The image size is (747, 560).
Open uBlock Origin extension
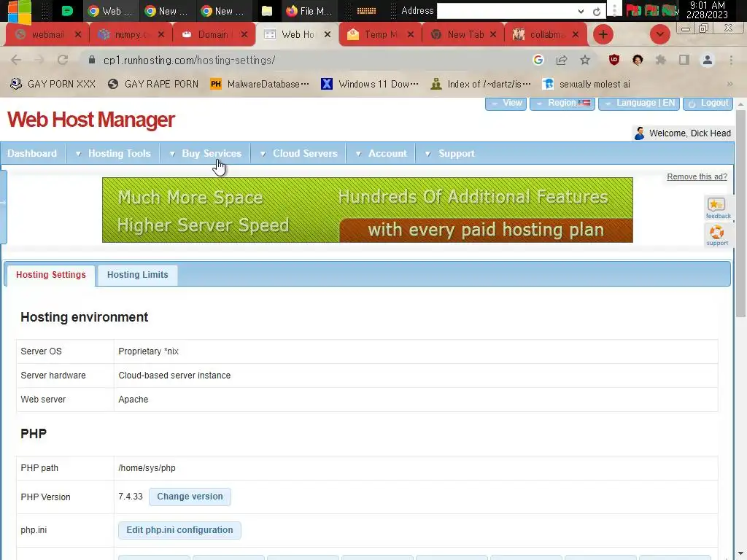(x=614, y=60)
